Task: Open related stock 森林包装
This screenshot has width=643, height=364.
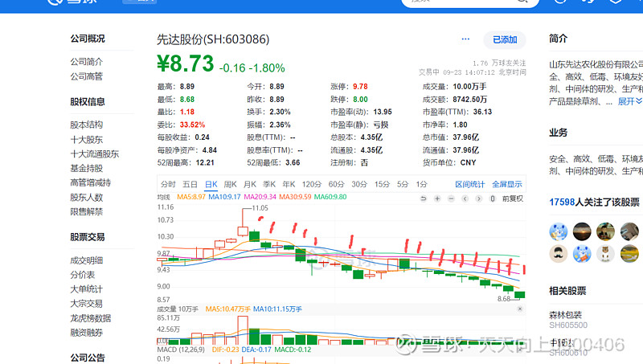Action: click(x=566, y=315)
